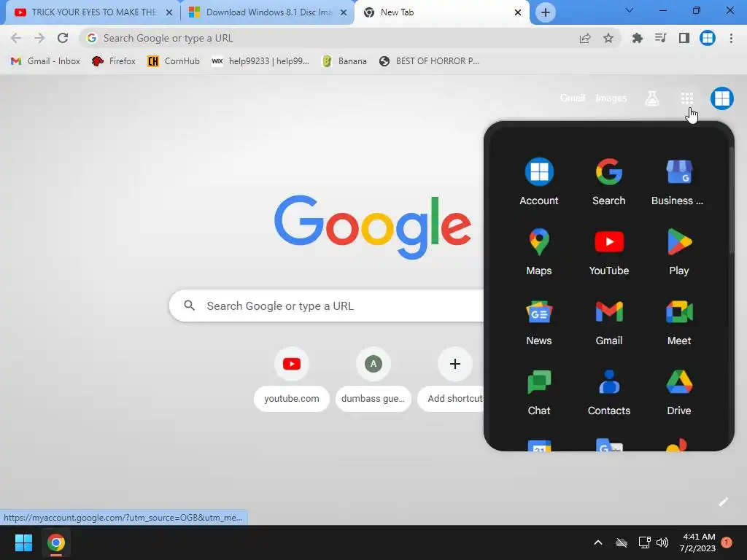Viewport: 747px width, 560px height.
Task: Open YouTube from the Google apps grid
Action: pos(609,252)
